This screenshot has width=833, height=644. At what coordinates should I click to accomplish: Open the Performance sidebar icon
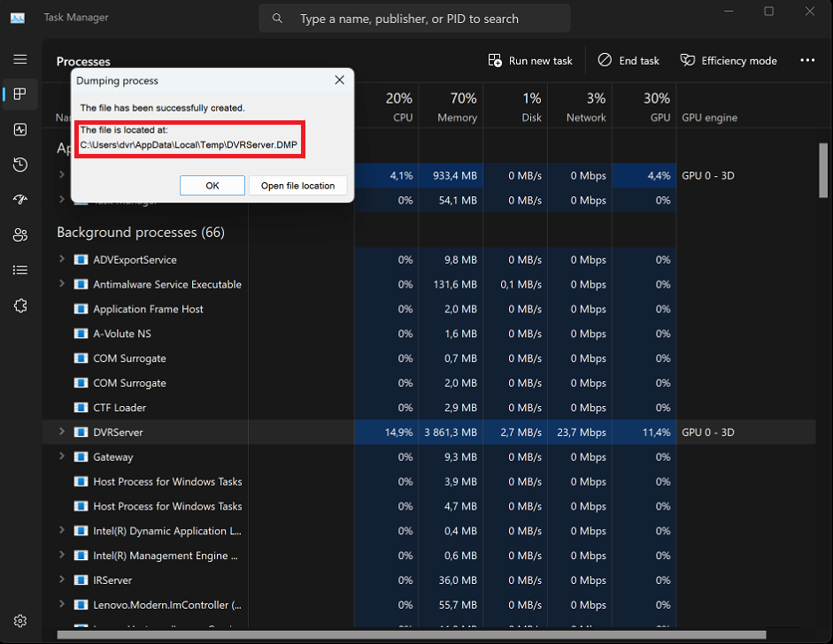point(20,129)
